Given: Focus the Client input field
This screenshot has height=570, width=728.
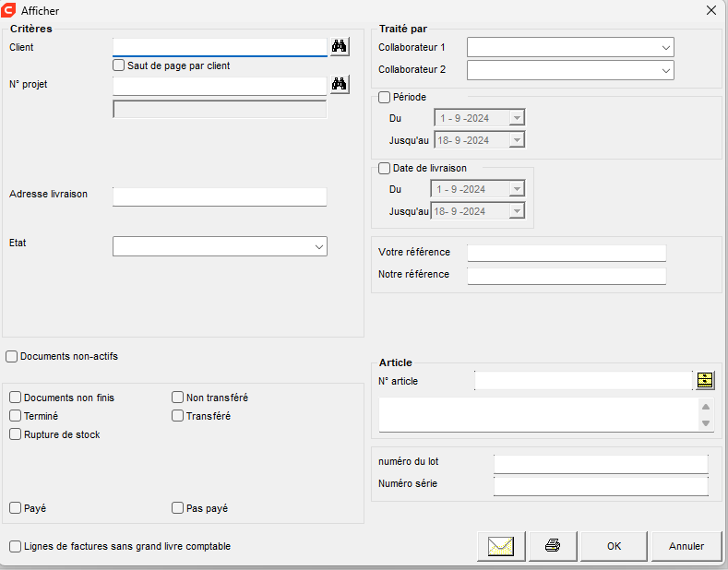Looking at the screenshot, I should click(220, 47).
